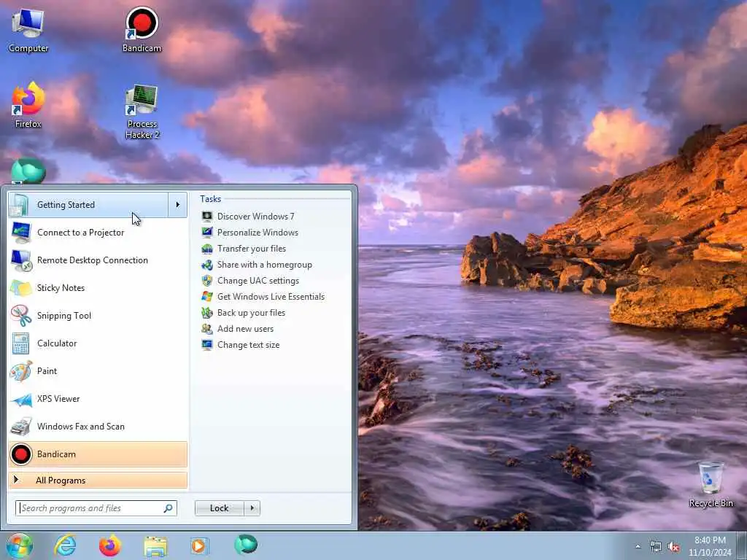747x560 pixels.
Task: Open Internet Explorer from the taskbar
Action: point(65,545)
